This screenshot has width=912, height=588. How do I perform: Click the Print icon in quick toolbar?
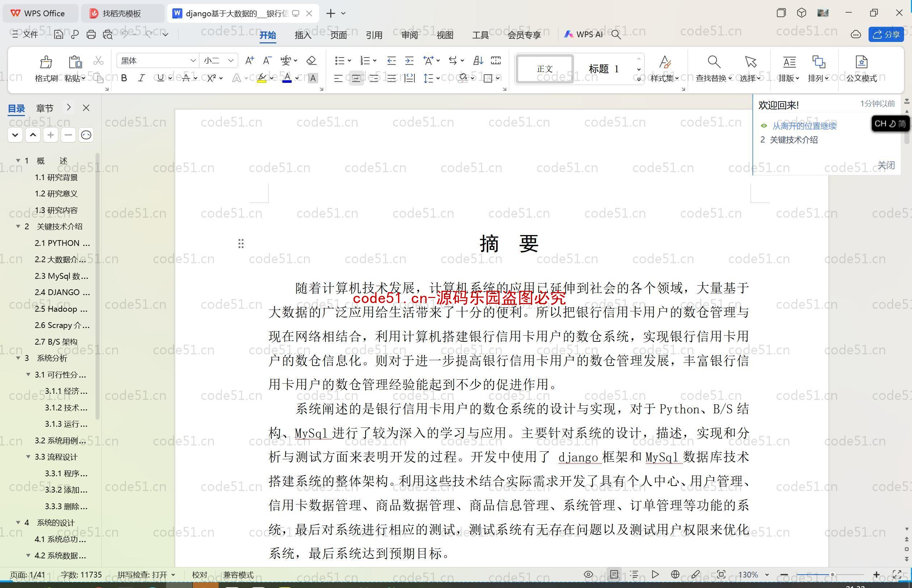tap(91, 34)
